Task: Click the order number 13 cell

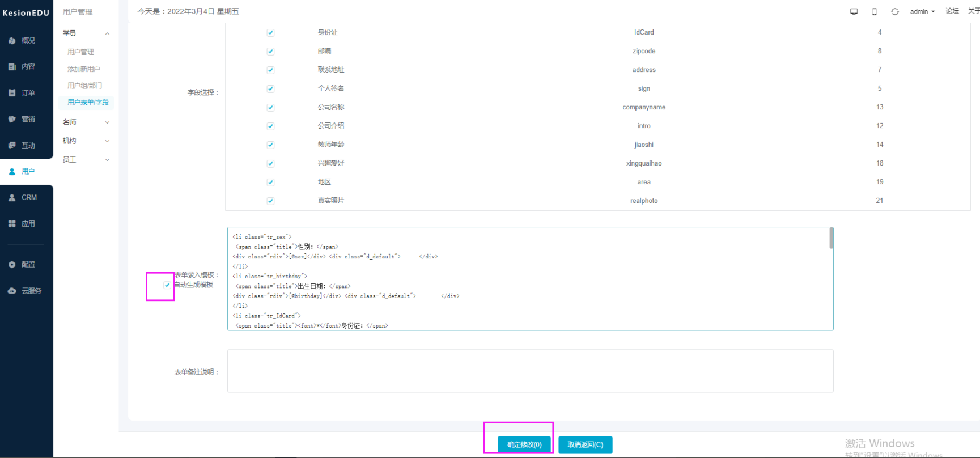Action: tap(880, 107)
